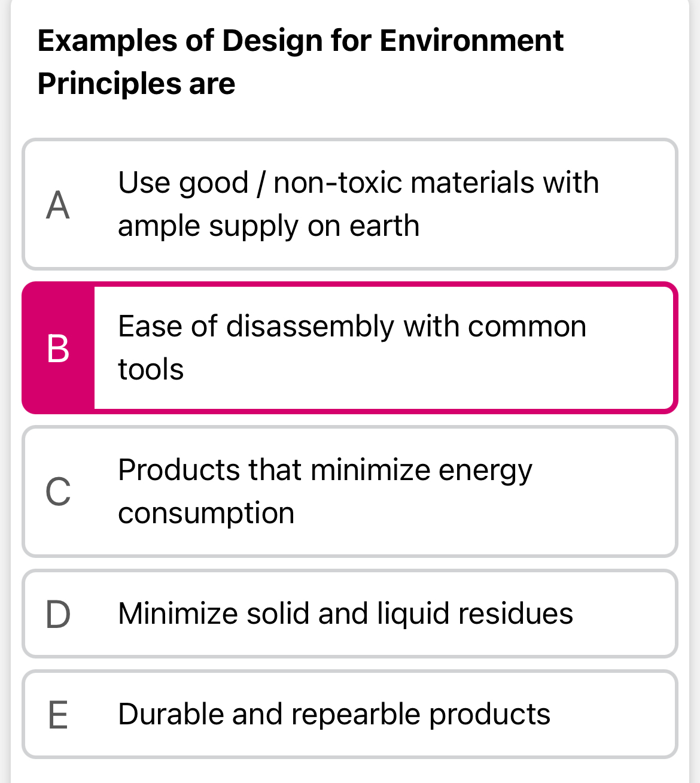Click the question title text
Viewport: 700px width, 783px height.
(x=300, y=60)
